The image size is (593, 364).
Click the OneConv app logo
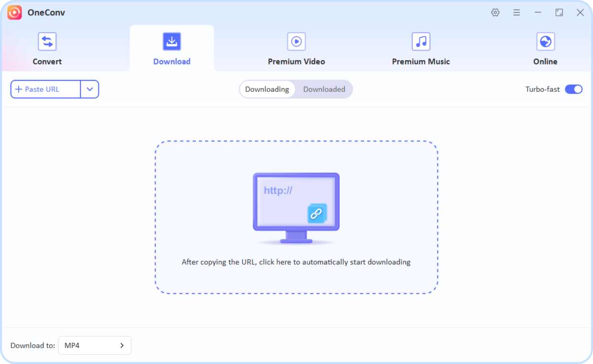pos(14,12)
